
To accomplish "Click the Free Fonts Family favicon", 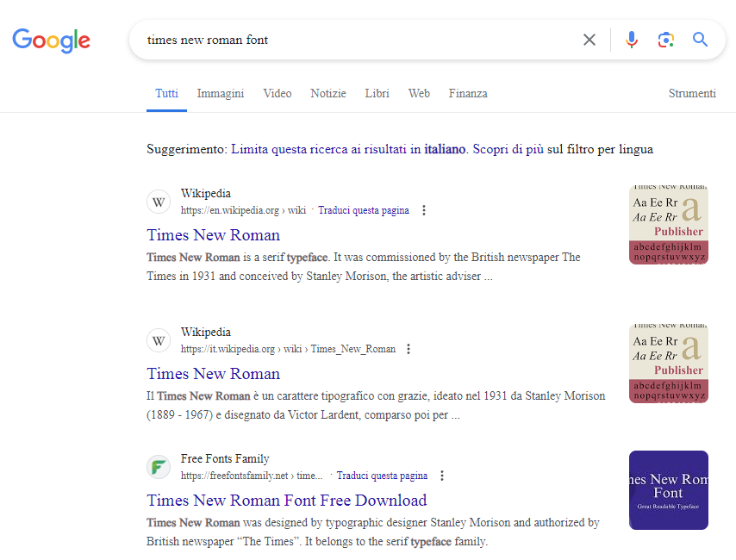I will point(159,467).
